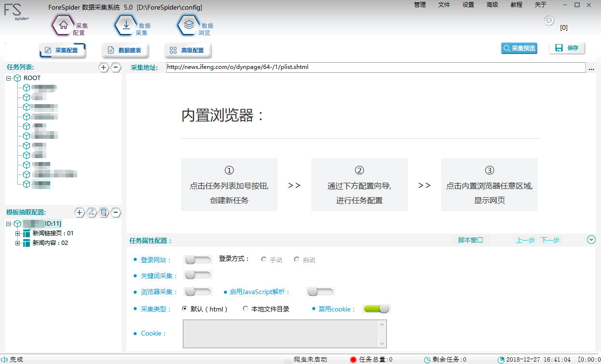Open the 脚本窗口 button
Viewport: 601px width, 364px height.
pyautogui.click(x=471, y=240)
